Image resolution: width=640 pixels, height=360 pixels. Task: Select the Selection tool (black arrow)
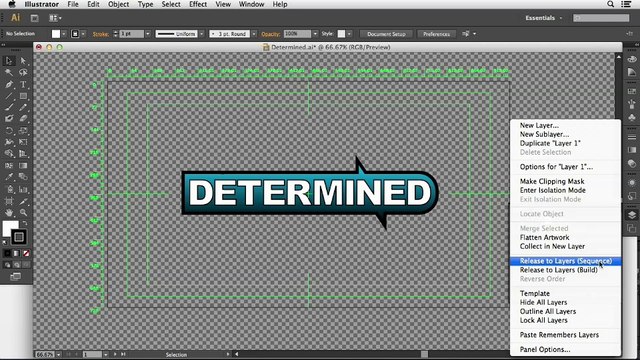tap(9, 61)
